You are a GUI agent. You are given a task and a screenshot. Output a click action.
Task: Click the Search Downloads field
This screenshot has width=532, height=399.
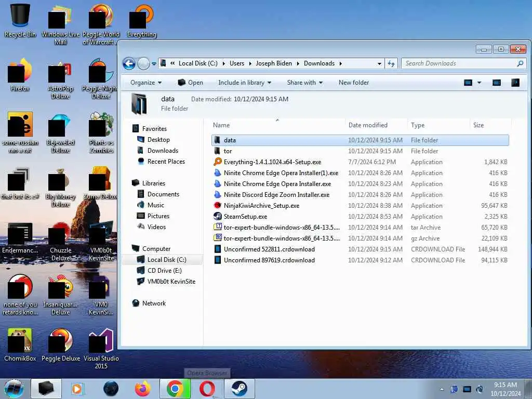(463, 63)
